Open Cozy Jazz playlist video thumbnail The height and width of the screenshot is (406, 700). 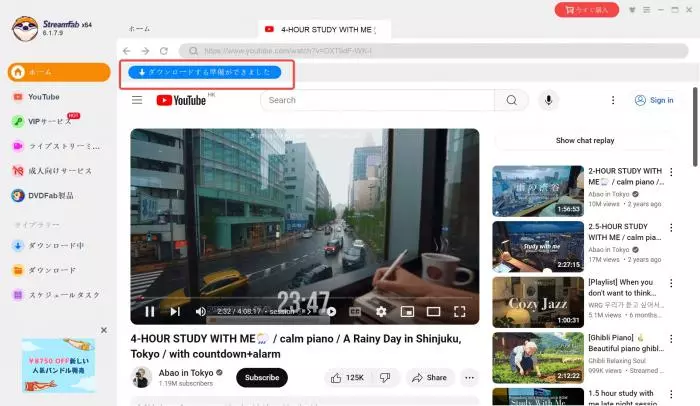pyautogui.click(x=538, y=302)
